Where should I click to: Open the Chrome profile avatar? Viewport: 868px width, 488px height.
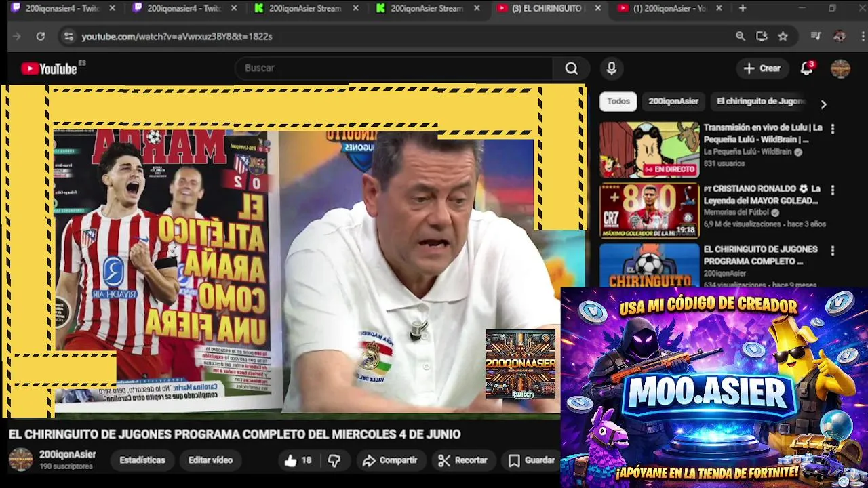pyautogui.click(x=840, y=36)
